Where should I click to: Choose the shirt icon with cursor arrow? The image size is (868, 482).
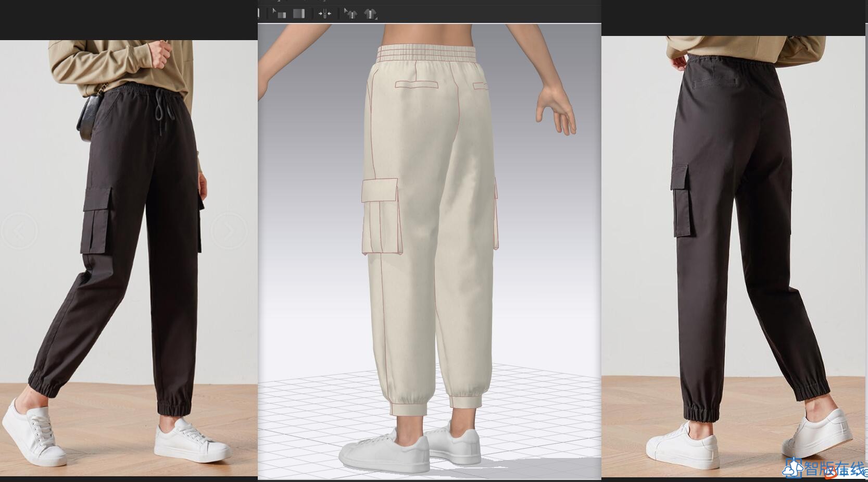pos(351,14)
